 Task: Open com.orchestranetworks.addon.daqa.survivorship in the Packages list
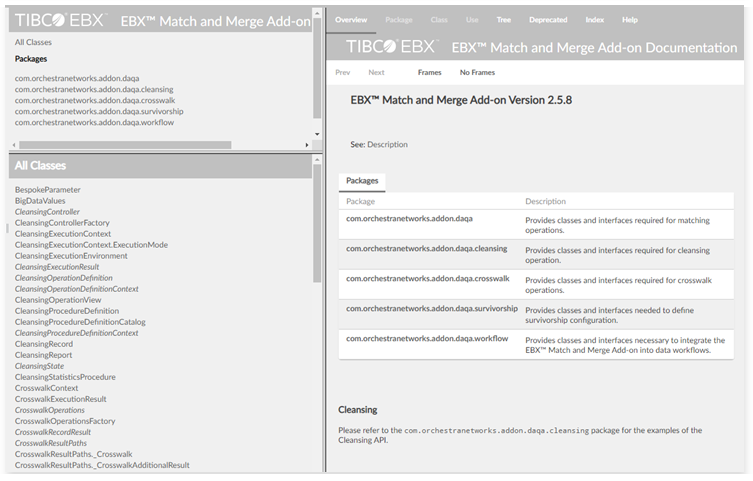point(99,111)
